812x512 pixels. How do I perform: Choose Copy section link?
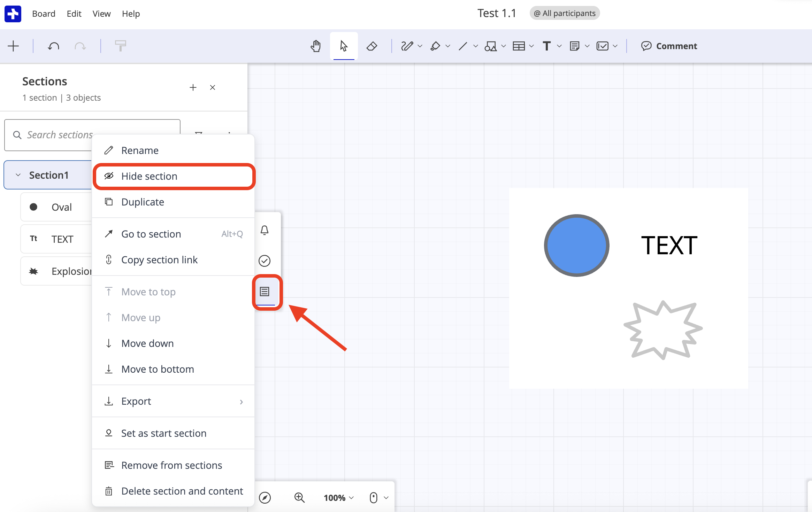click(x=174, y=260)
